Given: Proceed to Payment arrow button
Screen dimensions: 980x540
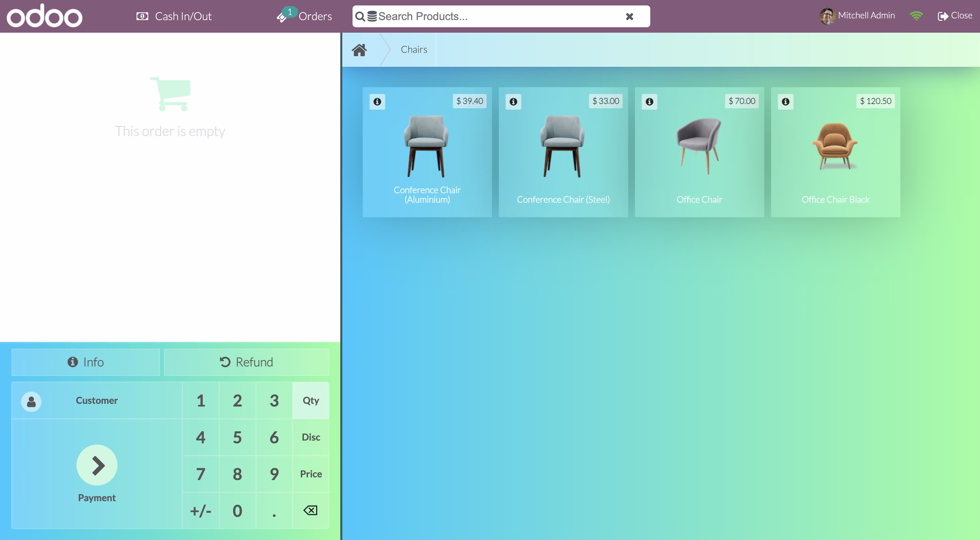Looking at the screenshot, I should point(97,465).
